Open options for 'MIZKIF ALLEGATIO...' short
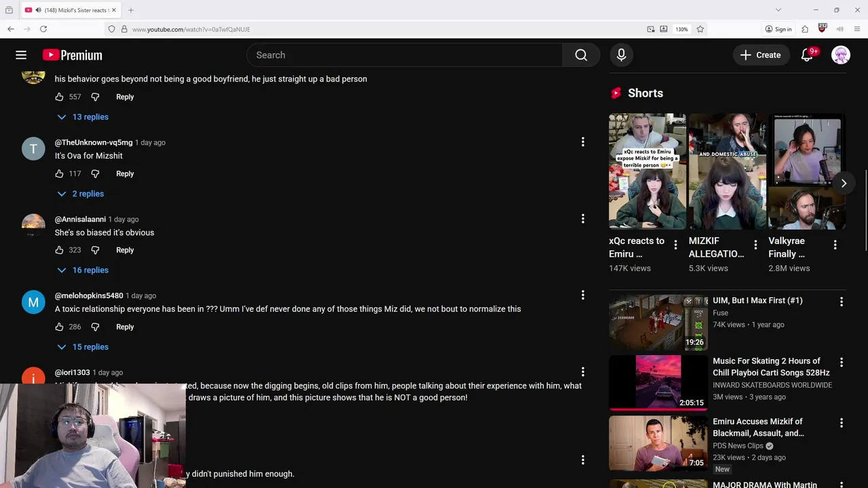Viewport: 868px width, 488px height. [x=755, y=245]
